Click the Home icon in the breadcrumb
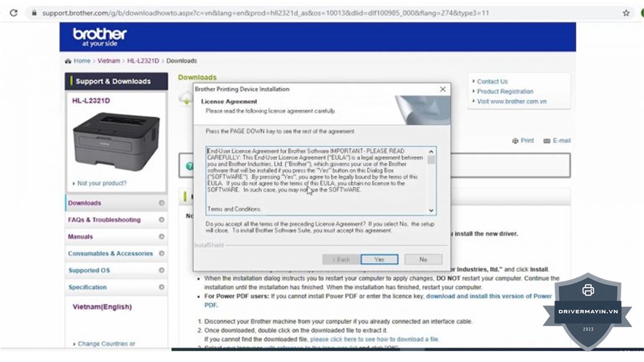This screenshot has height=362, width=644. 68,61
